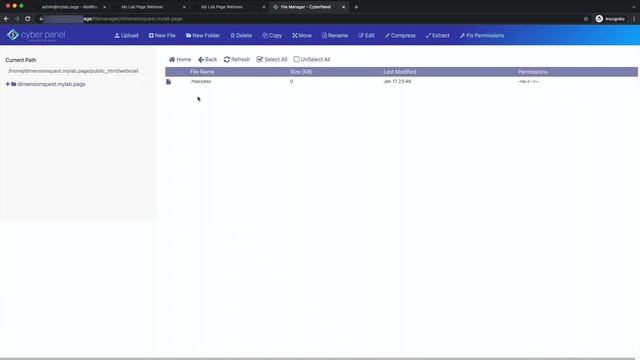
Task: Click the Last Modified column header
Action: [x=400, y=72]
